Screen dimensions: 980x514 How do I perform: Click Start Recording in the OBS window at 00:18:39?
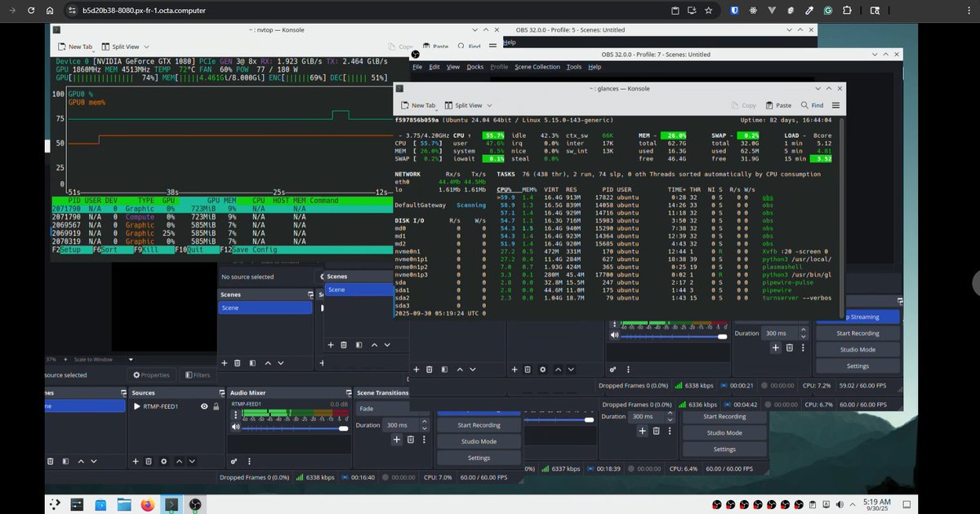click(724, 416)
